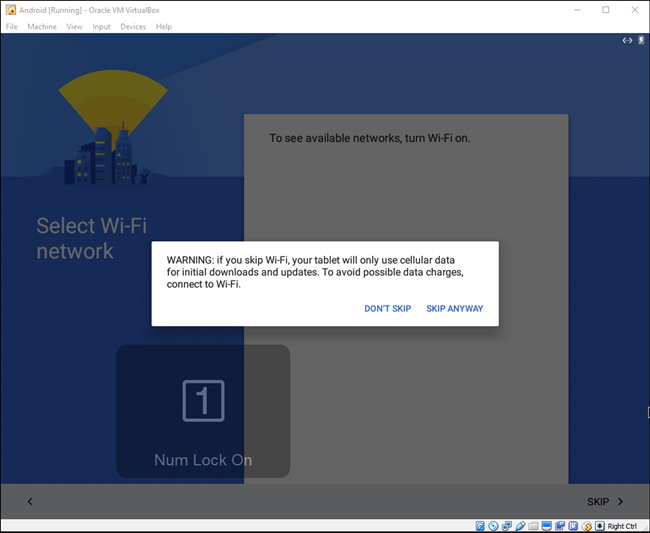Click the mouse integration arrow status icon

pyautogui.click(x=586, y=526)
